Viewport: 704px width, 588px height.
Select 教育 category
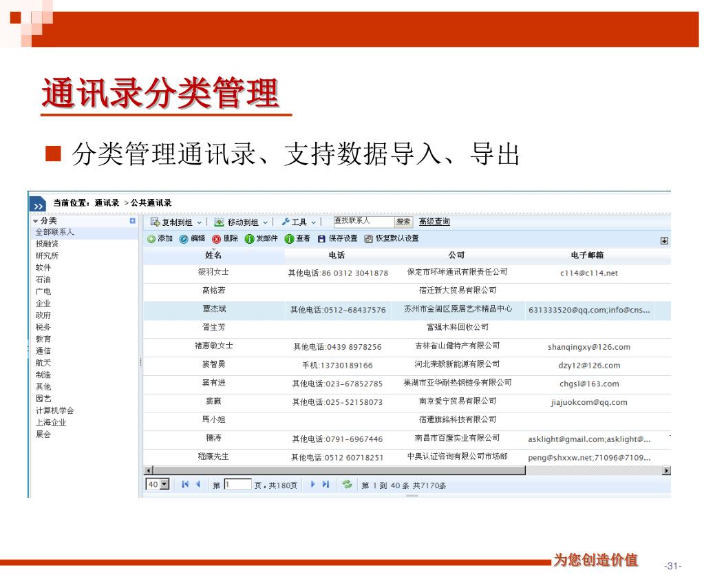(x=43, y=339)
